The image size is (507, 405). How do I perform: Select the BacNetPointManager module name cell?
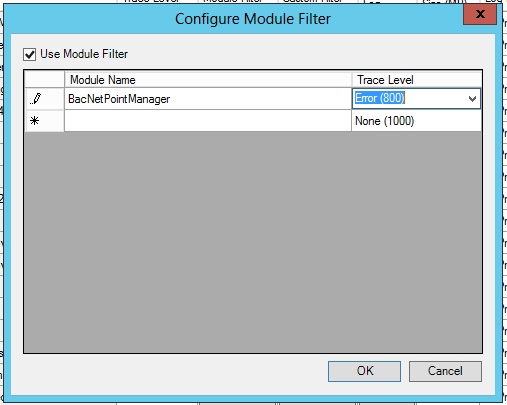click(208, 99)
